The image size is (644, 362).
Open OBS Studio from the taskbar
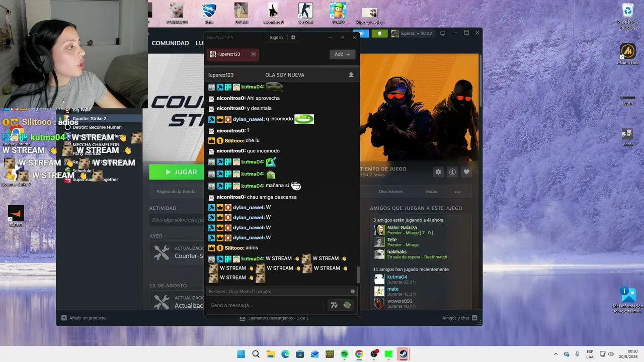point(374,354)
